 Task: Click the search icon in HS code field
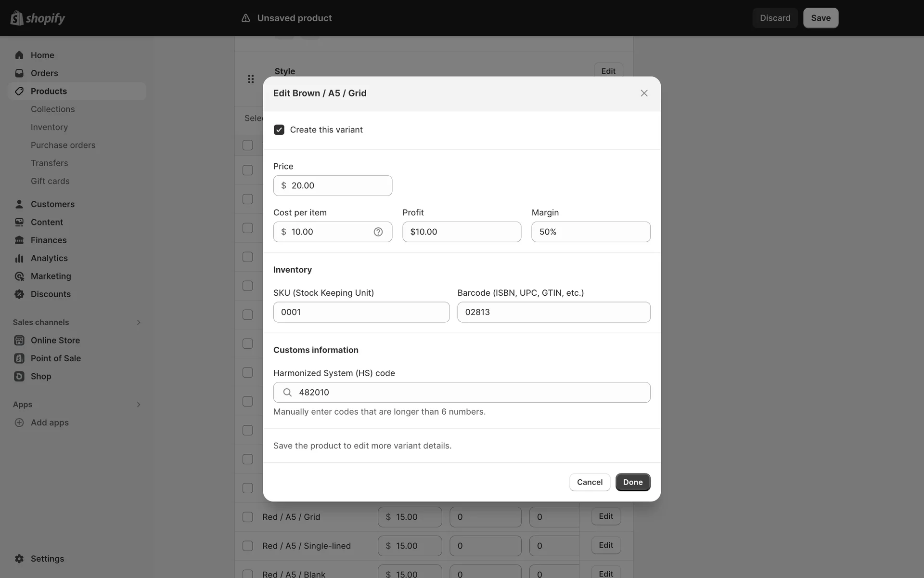point(287,393)
